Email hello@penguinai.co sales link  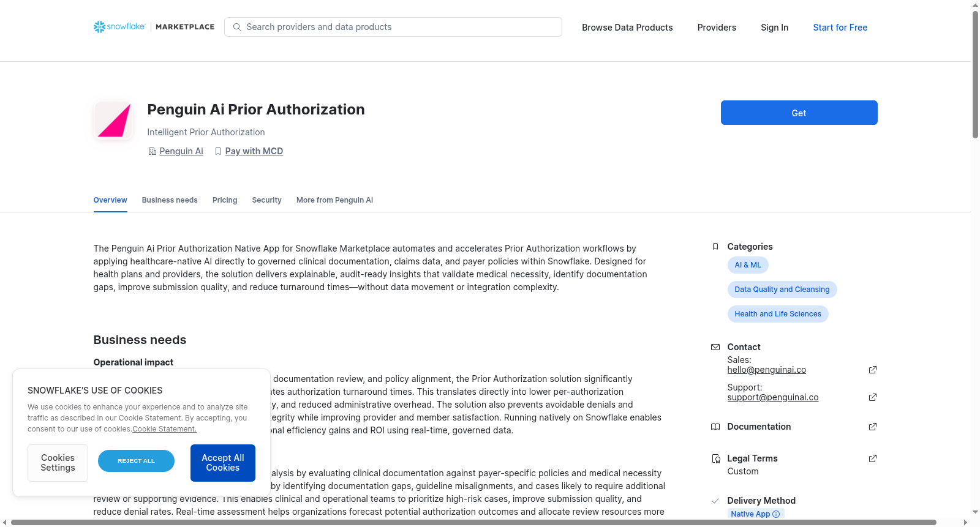point(766,370)
